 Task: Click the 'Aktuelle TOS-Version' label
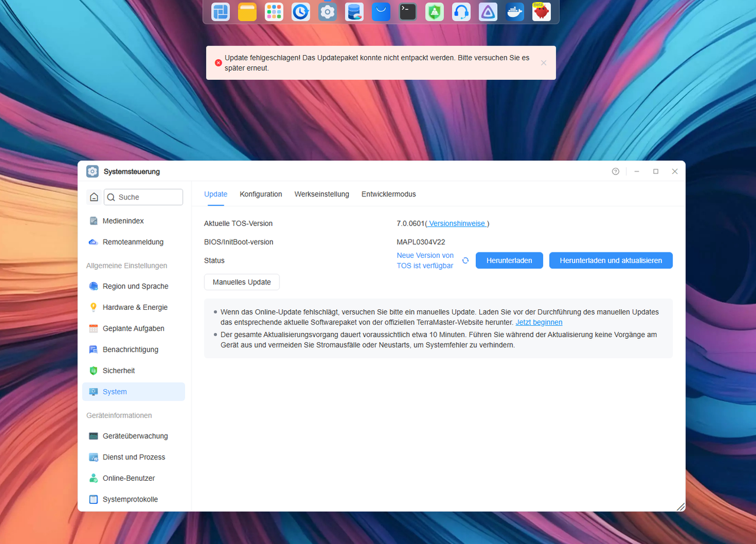point(238,224)
